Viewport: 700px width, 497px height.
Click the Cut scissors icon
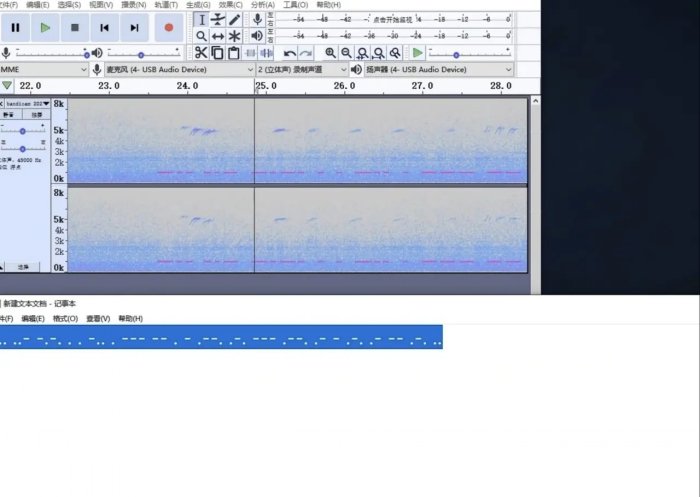tap(201, 53)
